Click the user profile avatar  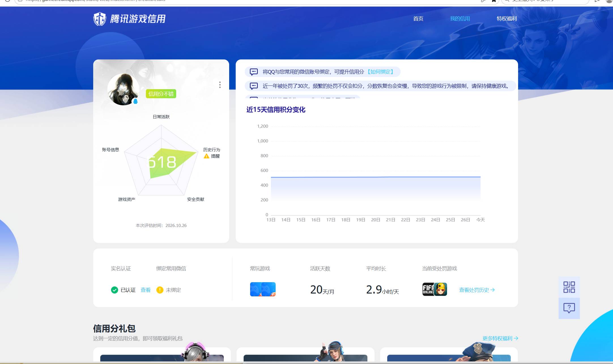[x=123, y=89]
